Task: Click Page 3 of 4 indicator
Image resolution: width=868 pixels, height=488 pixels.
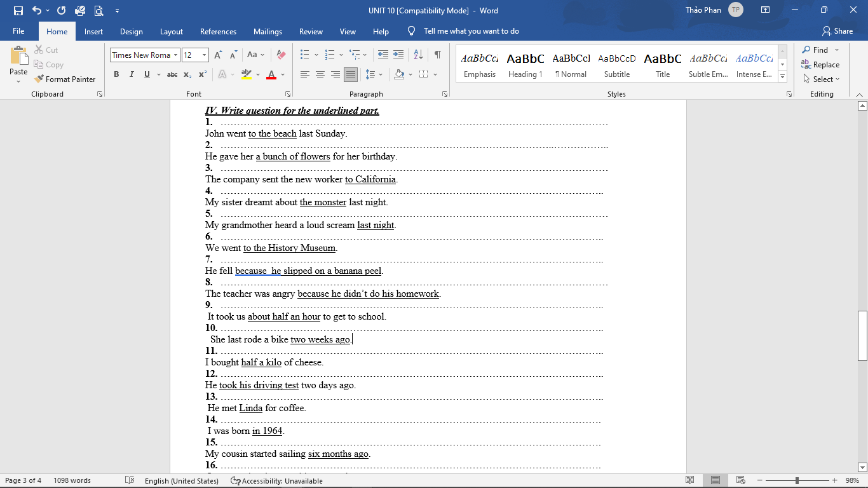Action: tap(24, 481)
